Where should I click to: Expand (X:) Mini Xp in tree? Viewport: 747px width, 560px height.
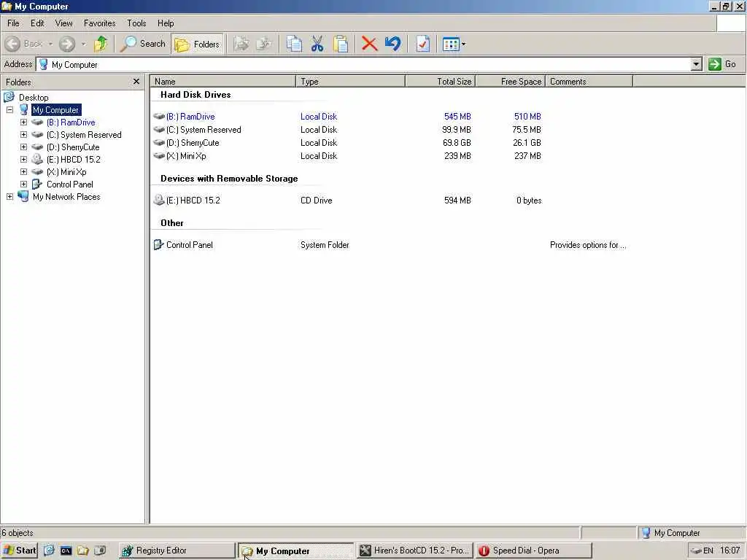[23, 172]
